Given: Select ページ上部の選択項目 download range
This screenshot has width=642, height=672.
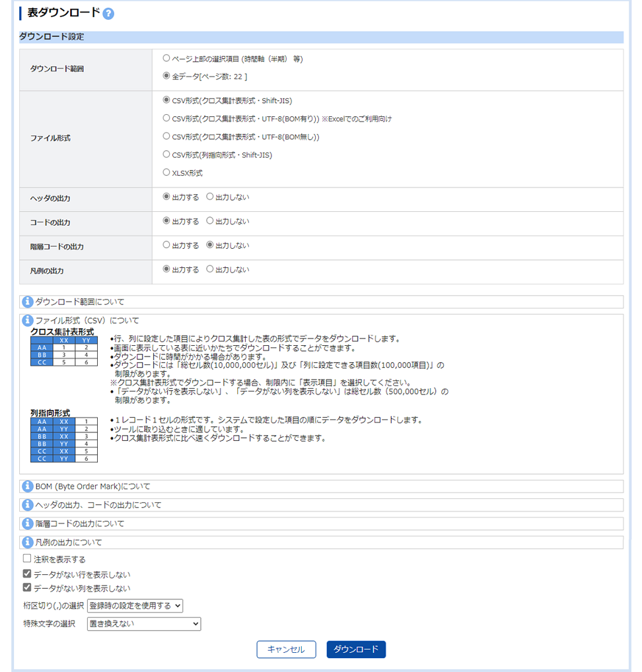Looking at the screenshot, I should pos(166,58).
